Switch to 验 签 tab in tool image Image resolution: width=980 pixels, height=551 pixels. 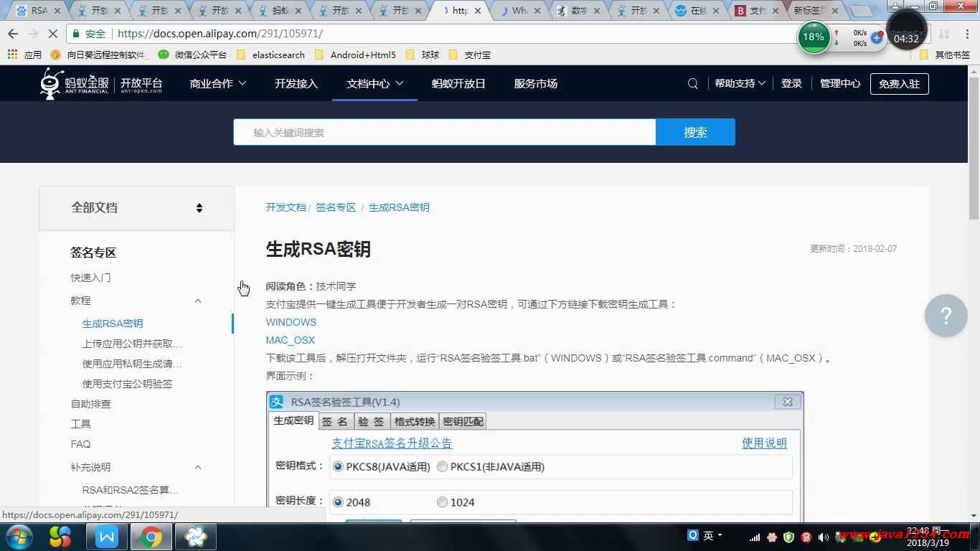(372, 422)
